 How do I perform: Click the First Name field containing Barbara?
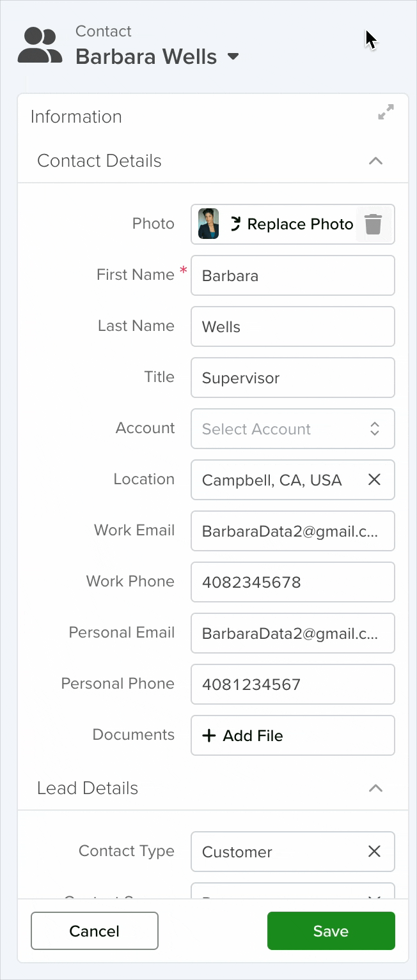[x=293, y=275]
